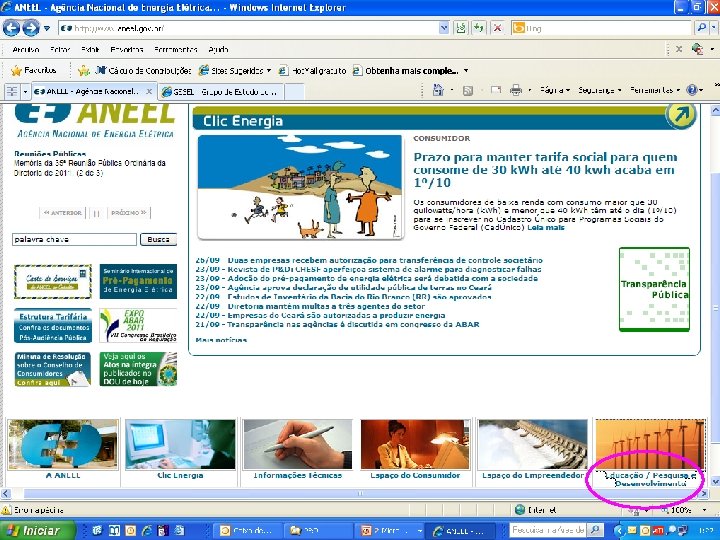
Task: Click the Read Mail icon in command bar
Action: click(x=496, y=90)
